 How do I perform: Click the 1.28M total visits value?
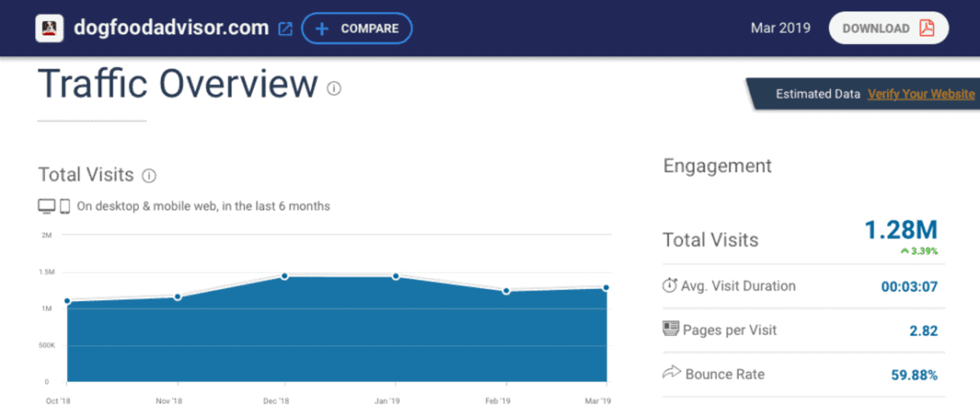coord(902,230)
